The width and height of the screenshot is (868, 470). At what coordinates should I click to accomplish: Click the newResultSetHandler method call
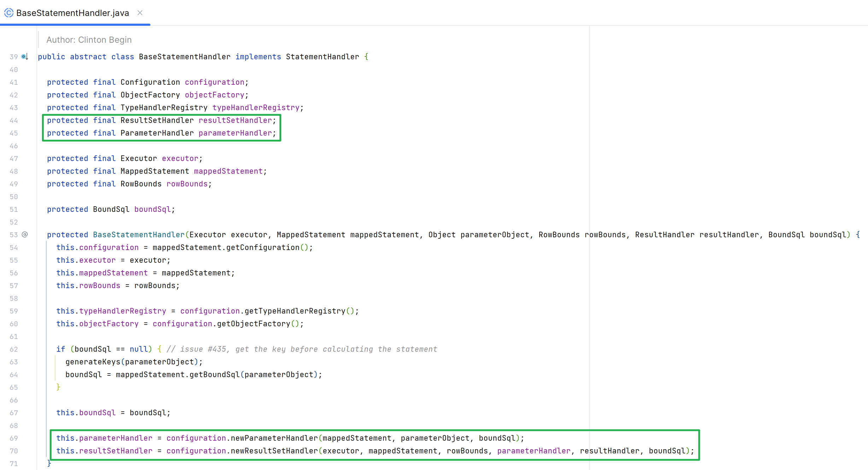coord(274,451)
